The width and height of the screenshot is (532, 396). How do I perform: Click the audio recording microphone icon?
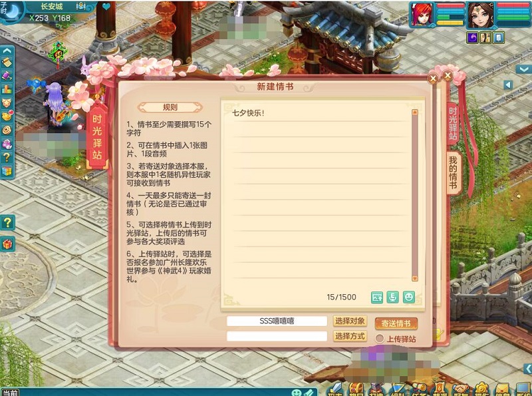pos(392,297)
